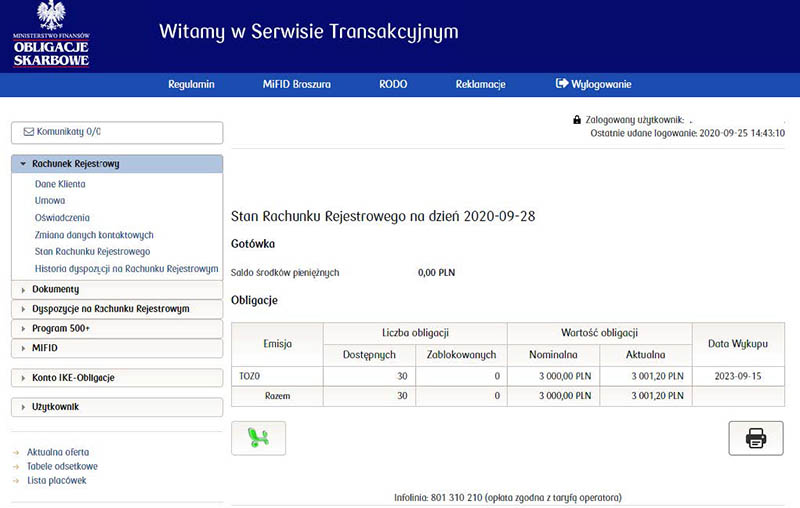Open Regulamin in top navigation
The width and height of the screenshot is (800, 508).
(x=191, y=84)
